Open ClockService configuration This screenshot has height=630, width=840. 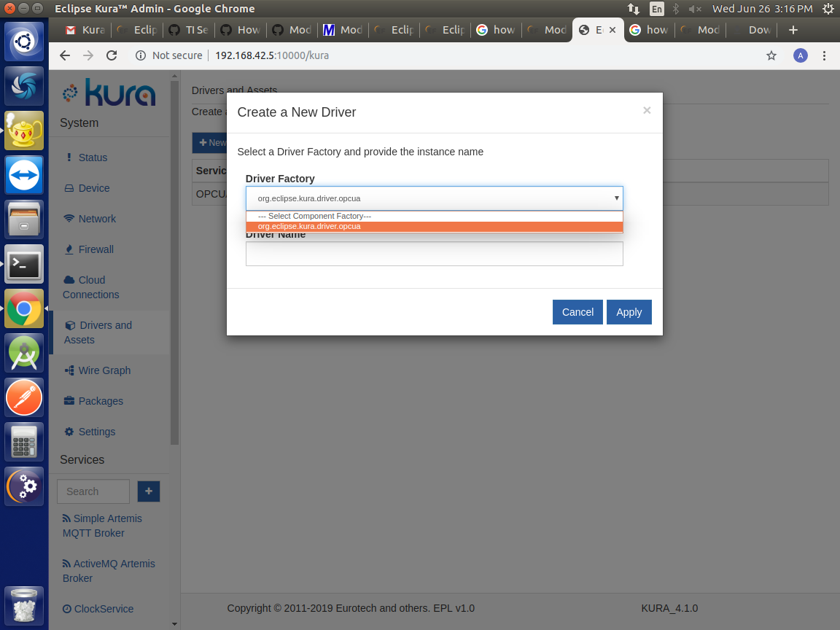(x=98, y=609)
